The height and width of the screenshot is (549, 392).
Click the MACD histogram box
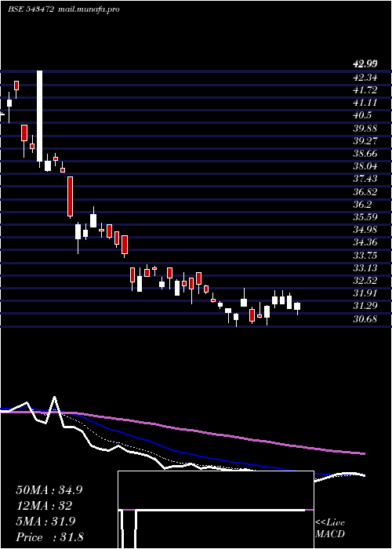coord(216,510)
